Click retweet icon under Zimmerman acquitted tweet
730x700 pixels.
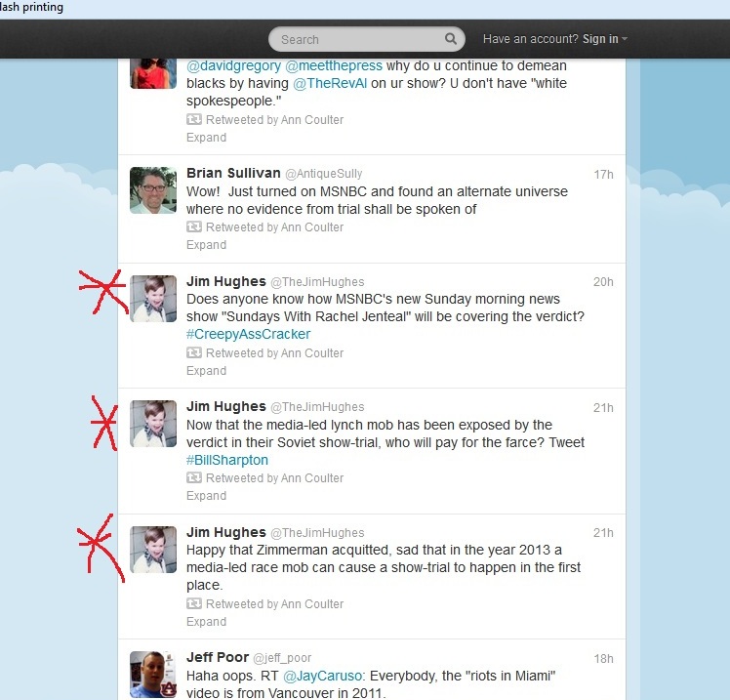click(193, 604)
